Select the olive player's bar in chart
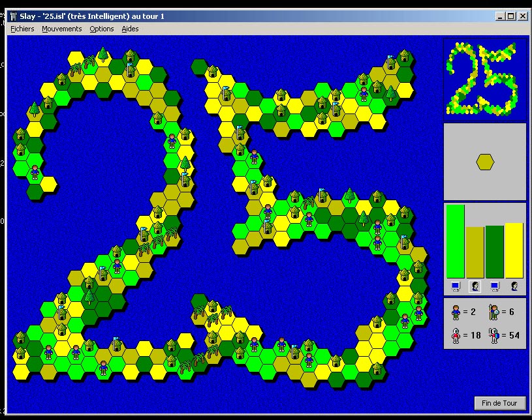This screenshot has height=420, width=532. [475, 252]
